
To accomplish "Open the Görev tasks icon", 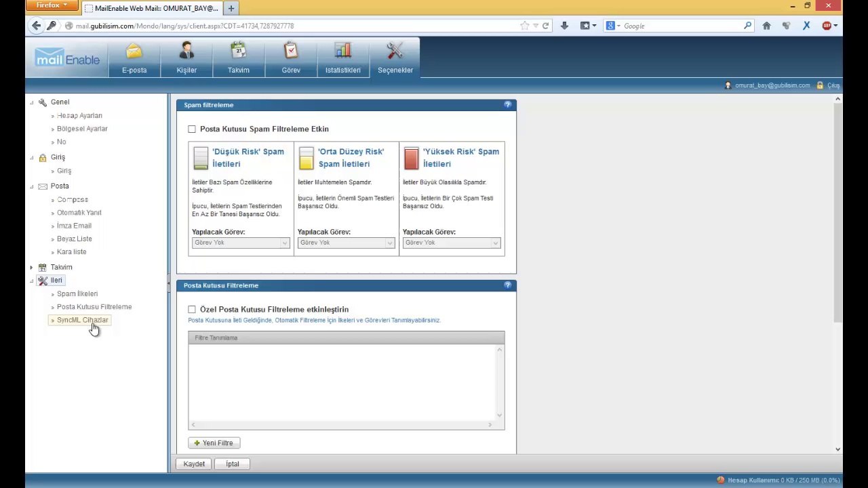I will coord(291,52).
